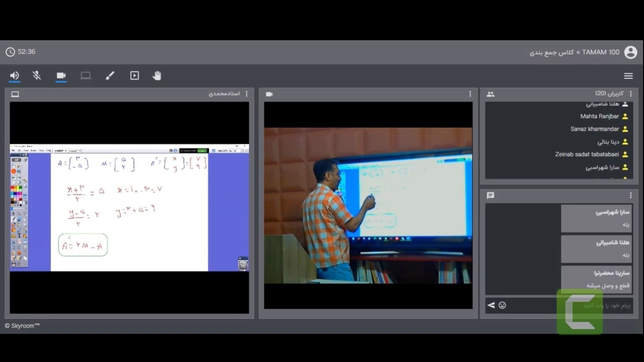Image resolution: width=644 pixels, height=362 pixels.
Task: Select the whiteboard brush icon
Action: coord(110,76)
